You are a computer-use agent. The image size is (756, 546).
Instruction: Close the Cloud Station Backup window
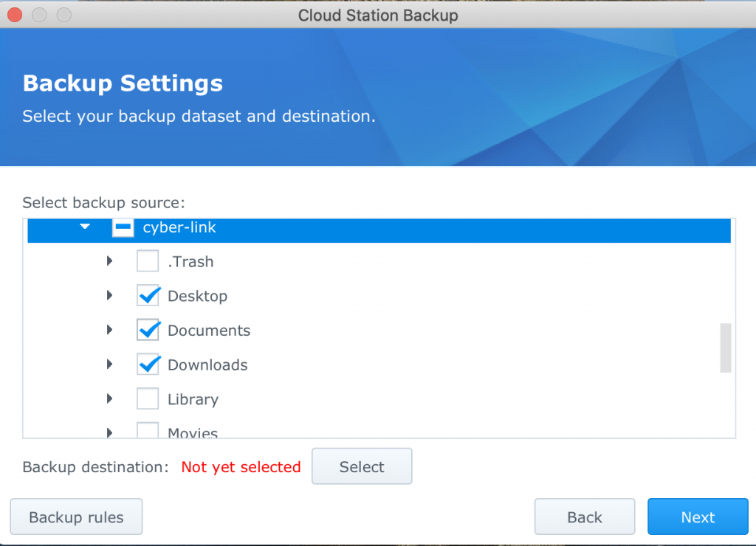click(15, 15)
